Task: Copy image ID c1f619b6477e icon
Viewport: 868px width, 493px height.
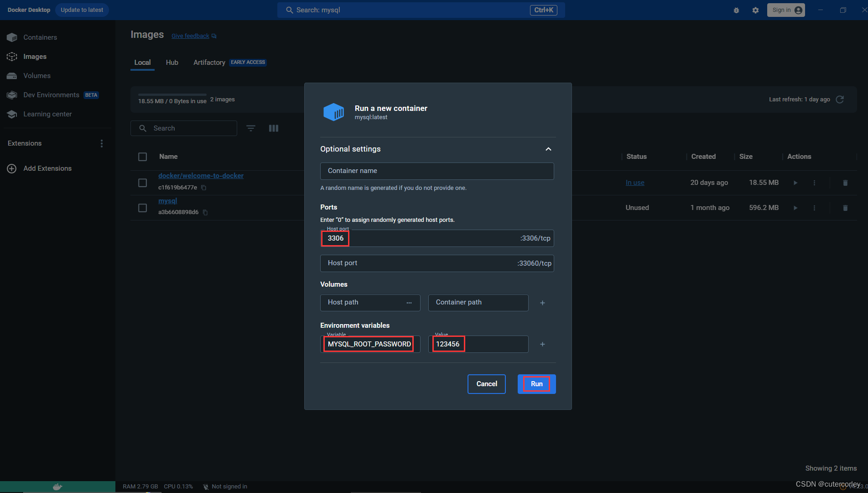Action: [x=204, y=188]
